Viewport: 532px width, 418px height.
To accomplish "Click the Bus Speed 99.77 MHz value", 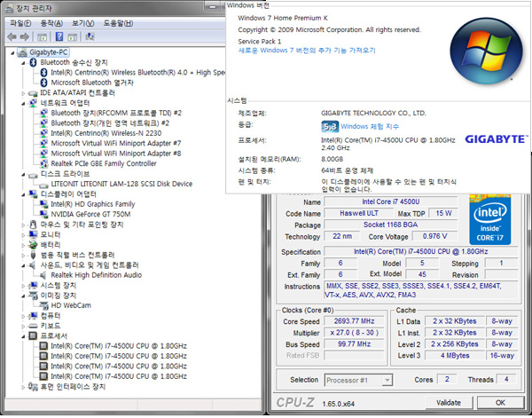I will point(354,344).
